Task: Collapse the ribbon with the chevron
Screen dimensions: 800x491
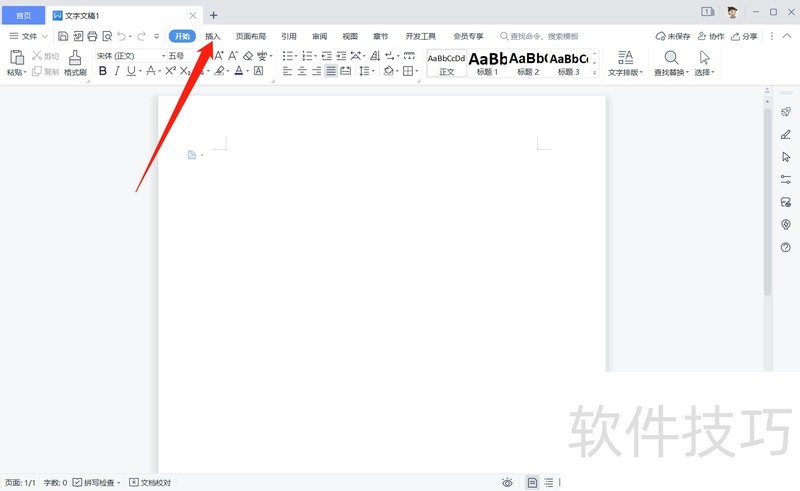Action: pos(787,36)
